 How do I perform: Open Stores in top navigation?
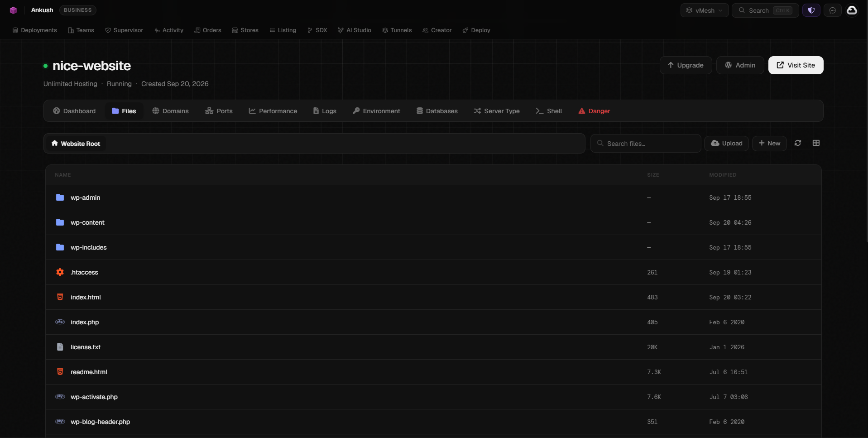click(245, 30)
